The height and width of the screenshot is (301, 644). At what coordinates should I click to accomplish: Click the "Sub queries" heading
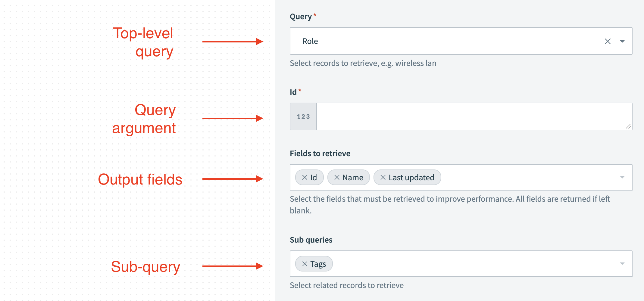pos(311,240)
